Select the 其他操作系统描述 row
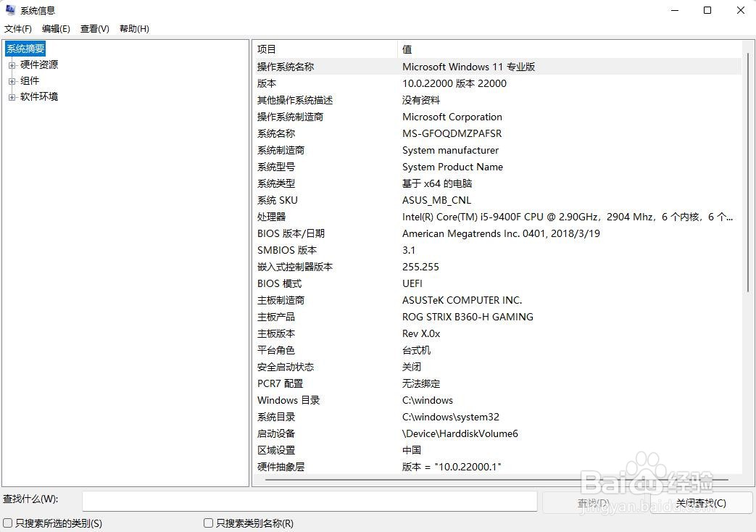This screenshot has height=532, width=756. 497,100
